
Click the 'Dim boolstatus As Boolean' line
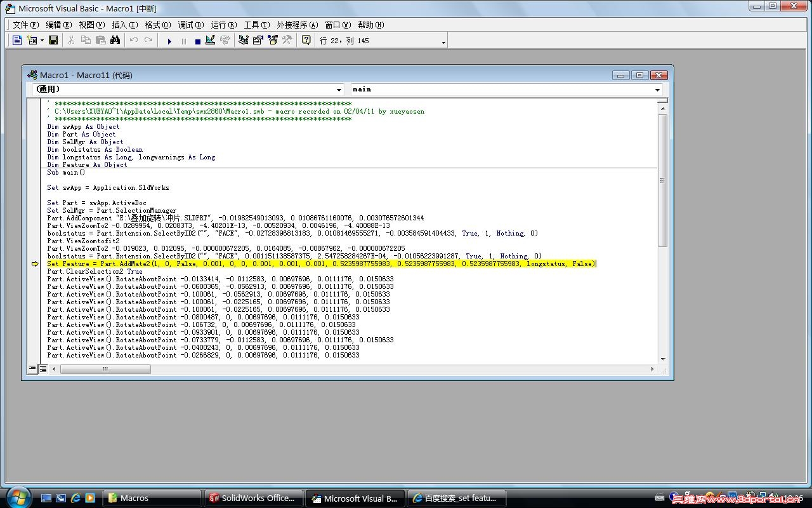(x=95, y=149)
